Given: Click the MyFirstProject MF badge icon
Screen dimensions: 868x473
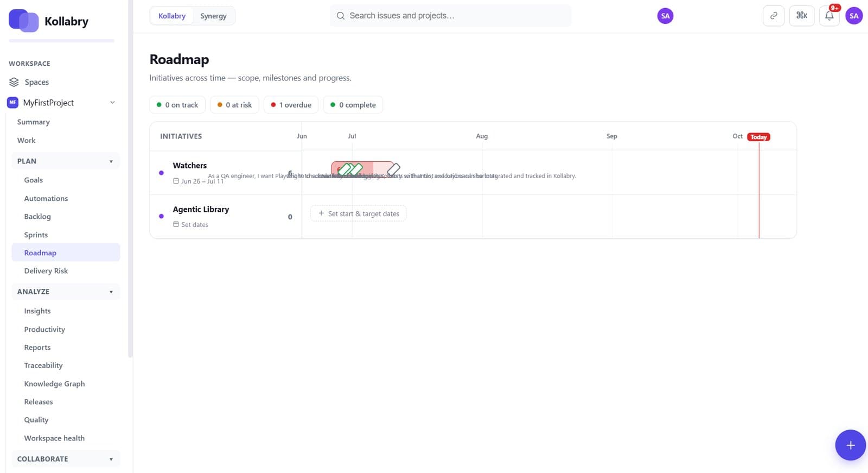Looking at the screenshot, I should pyautogui.click(x=12, y=102).
